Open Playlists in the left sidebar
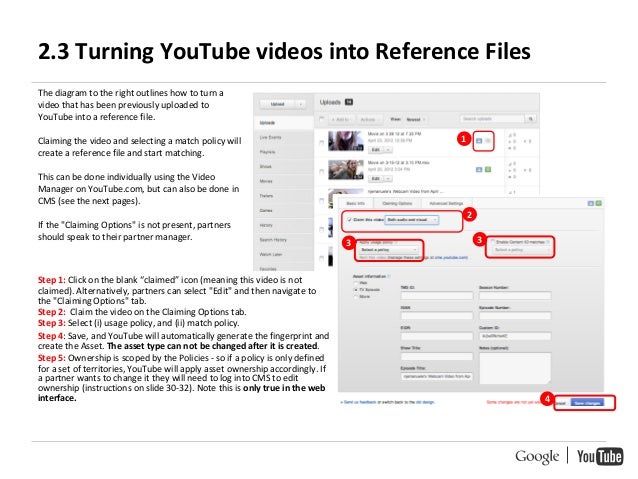This screenshot has width=638, height=479. (284, 152)
